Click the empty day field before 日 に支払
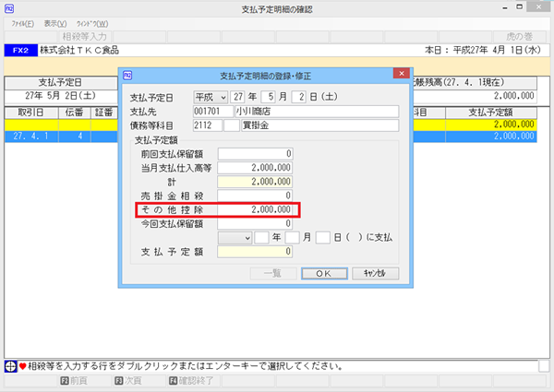 coord(323,238)
